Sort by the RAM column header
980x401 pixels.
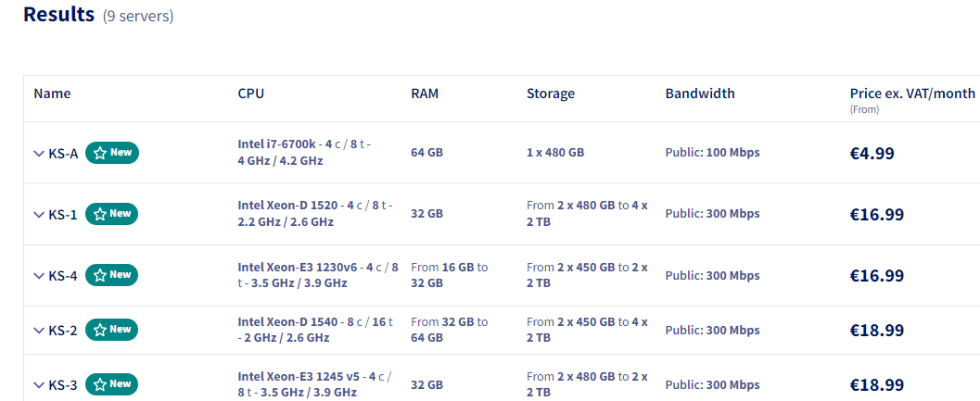pyautogui.click(x=425, y=94)
